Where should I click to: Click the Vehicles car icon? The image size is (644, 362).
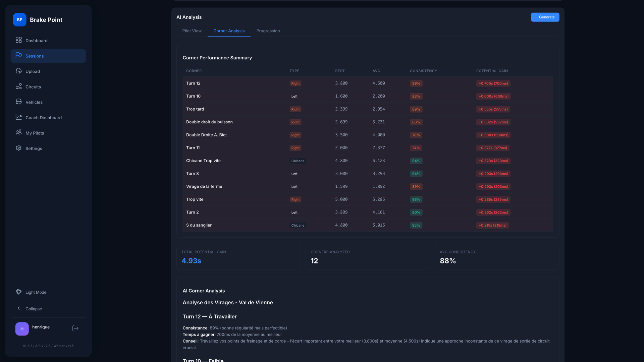[x=19, y=102]
